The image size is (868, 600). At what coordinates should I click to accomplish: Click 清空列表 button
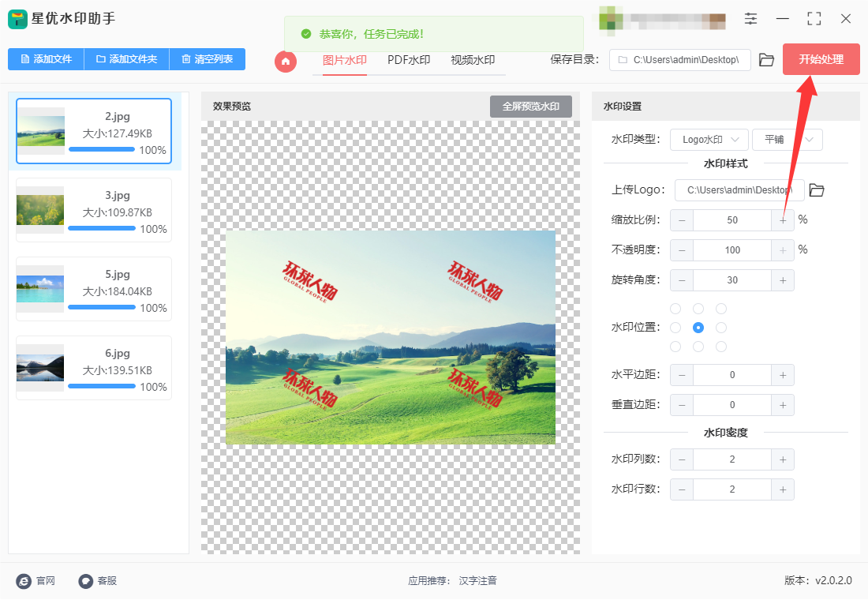(x=208, y=59)
